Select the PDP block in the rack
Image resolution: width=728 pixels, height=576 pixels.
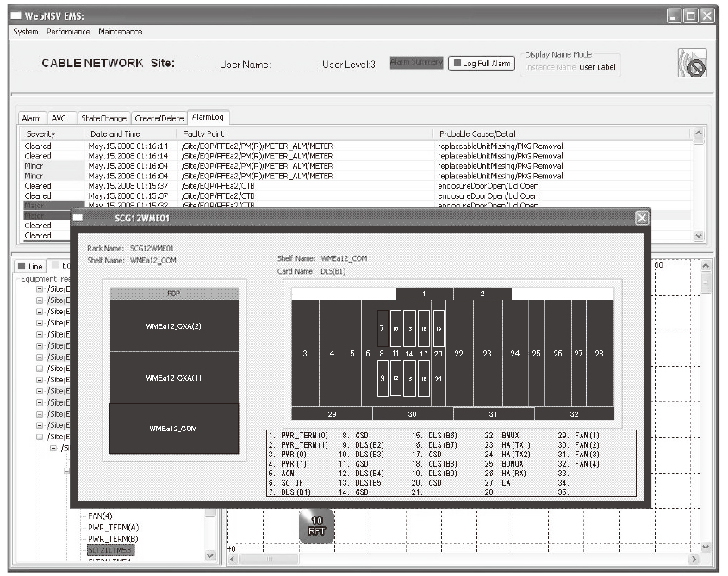click(174, 294)
